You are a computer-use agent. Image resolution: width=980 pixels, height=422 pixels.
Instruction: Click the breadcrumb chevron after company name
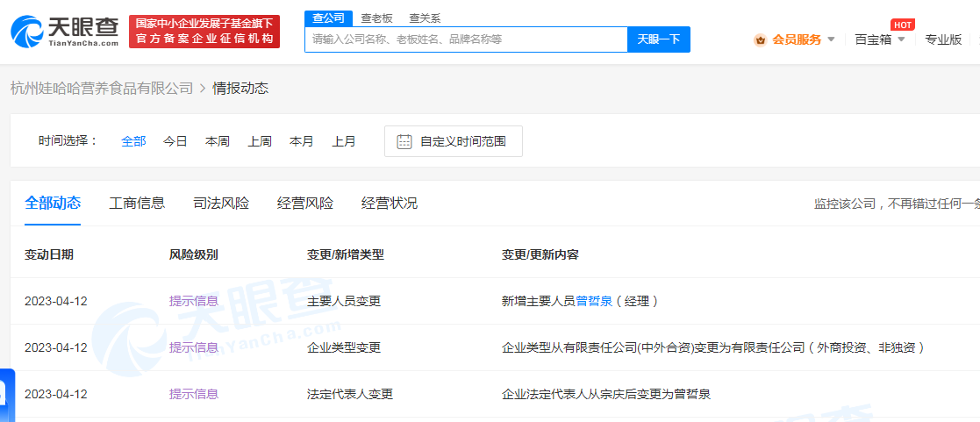click(203, 89)
